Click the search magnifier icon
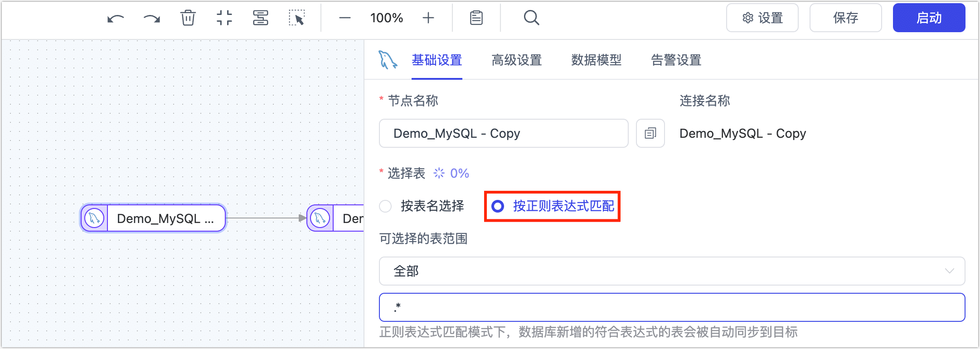Viewport: 980px width, 349px height. pos(531,18)
